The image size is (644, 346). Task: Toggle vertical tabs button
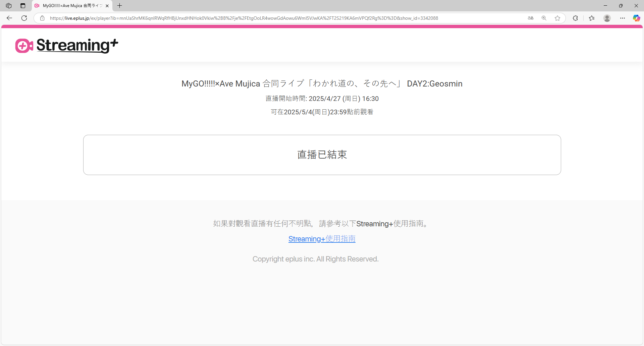[x=23, y=6]
